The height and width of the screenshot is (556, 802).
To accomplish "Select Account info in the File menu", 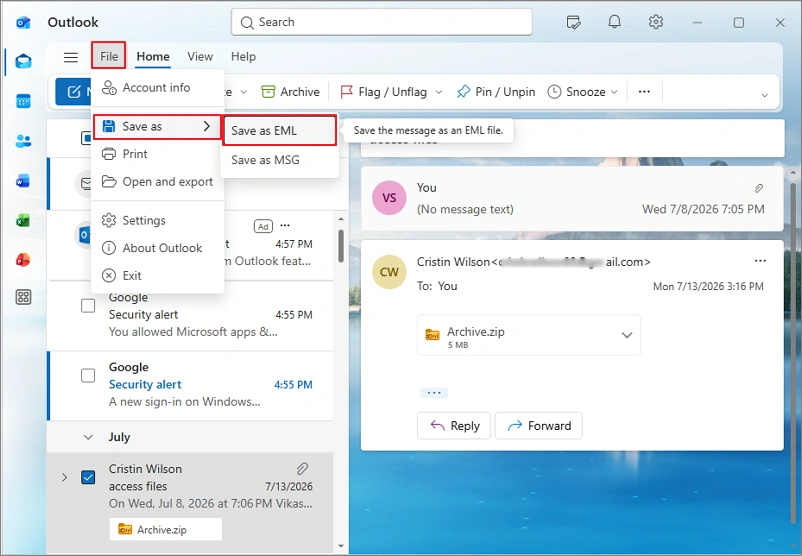I will (157, 87).
